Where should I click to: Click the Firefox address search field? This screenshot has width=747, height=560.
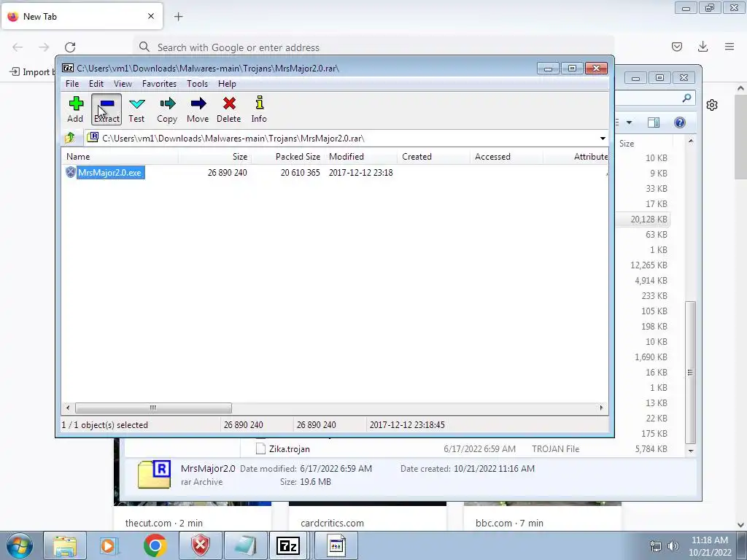374,47
